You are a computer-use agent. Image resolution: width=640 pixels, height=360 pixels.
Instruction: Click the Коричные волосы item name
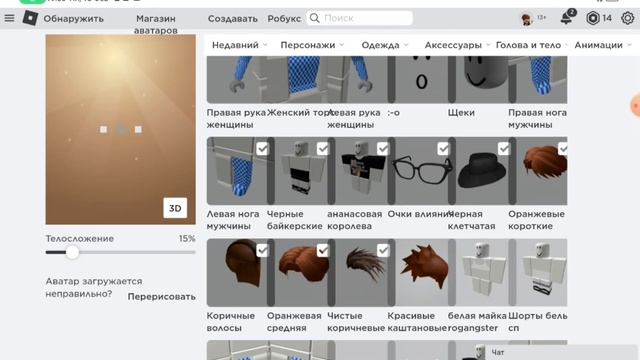click(231, 322)
